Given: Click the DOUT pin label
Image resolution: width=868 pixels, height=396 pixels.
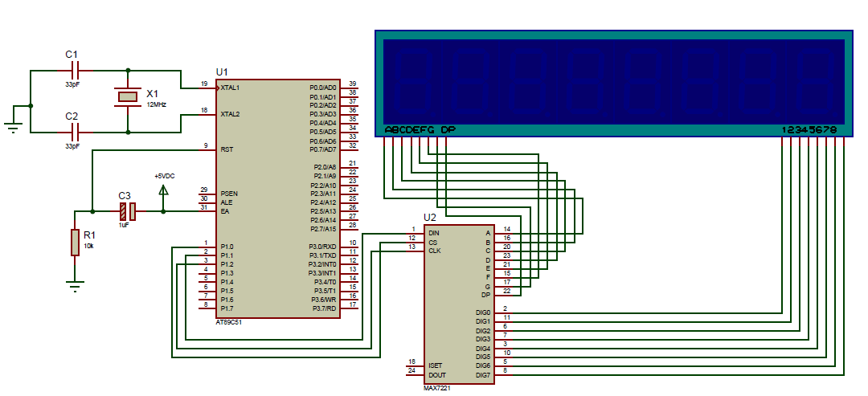Looking at the screenshot, I should coord(436,375).
